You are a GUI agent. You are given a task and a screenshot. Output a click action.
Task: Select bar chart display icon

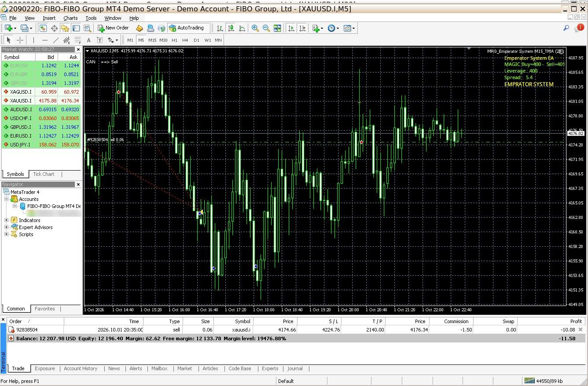220,28
